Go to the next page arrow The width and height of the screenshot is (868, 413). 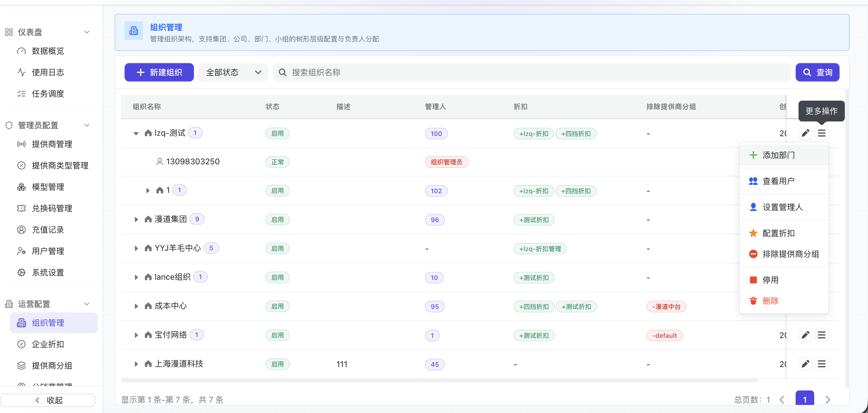[x=828, y=399]
